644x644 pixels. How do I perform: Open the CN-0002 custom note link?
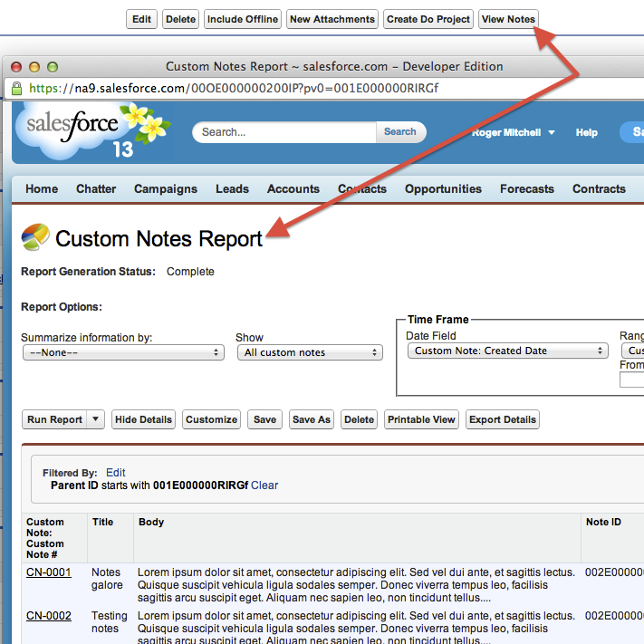[49, 616]
